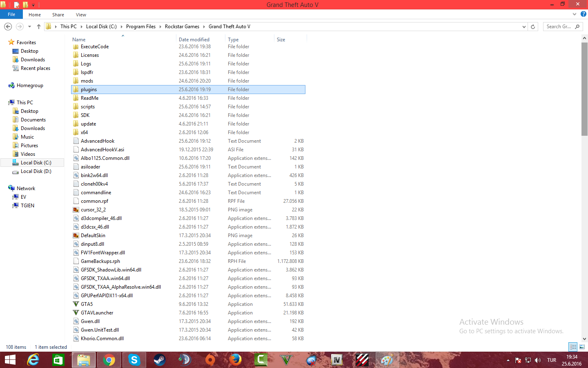588x368 pixels.
Task: Launch Firefox from the taskbar
Action: pyautogui.click(x=235, y=360)
